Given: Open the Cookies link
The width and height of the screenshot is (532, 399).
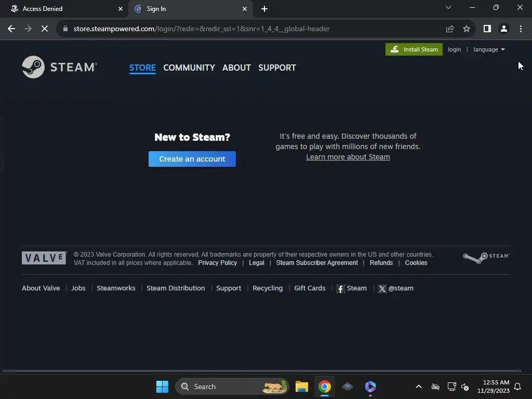Looking at the screenshot, I should pyautogui.click(x=416, y=263).
